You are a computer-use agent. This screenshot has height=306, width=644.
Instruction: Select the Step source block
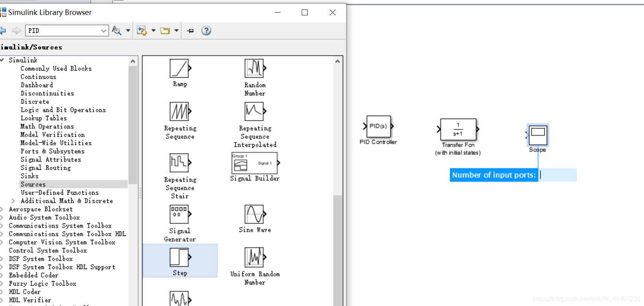pos(180,258)
